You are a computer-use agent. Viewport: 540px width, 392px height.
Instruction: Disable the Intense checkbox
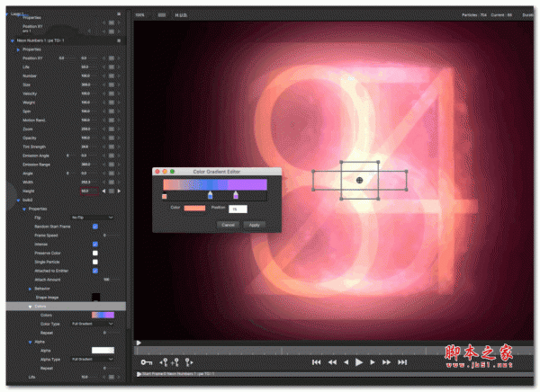(95, 244)
